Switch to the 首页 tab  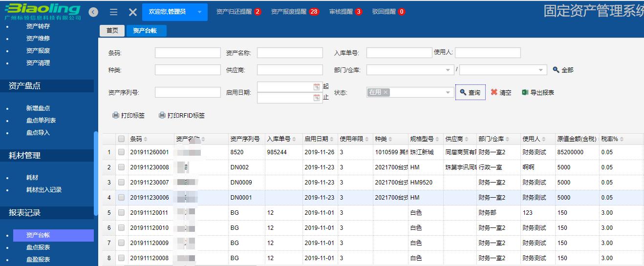click(x=112, y=30)
